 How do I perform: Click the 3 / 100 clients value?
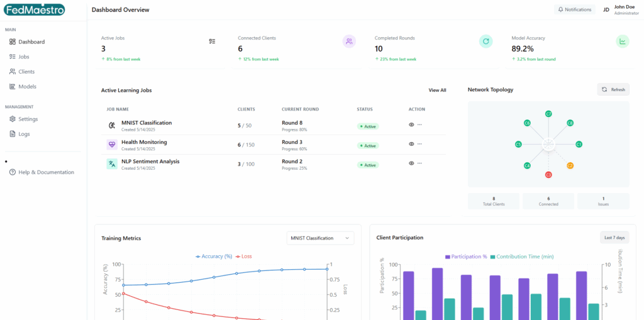(246, 164)
